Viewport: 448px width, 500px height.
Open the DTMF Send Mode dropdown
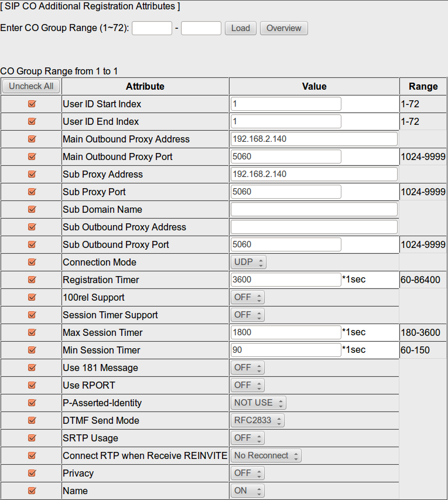(258, 420)
